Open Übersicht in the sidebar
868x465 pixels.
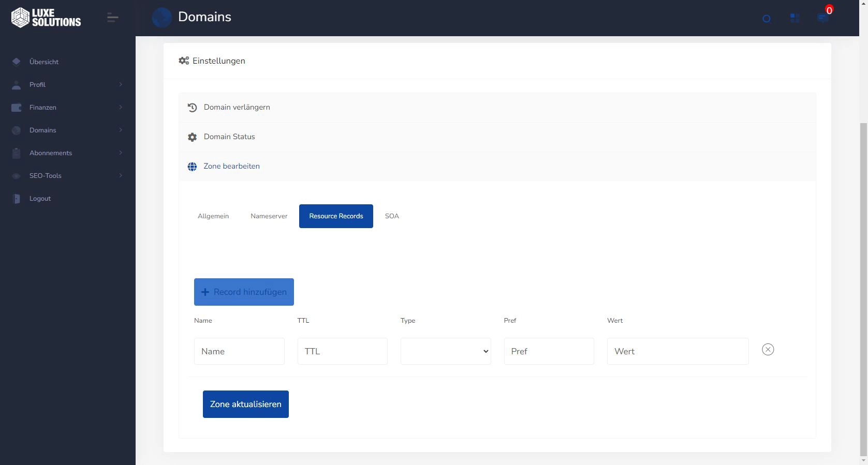click(44, 62)
